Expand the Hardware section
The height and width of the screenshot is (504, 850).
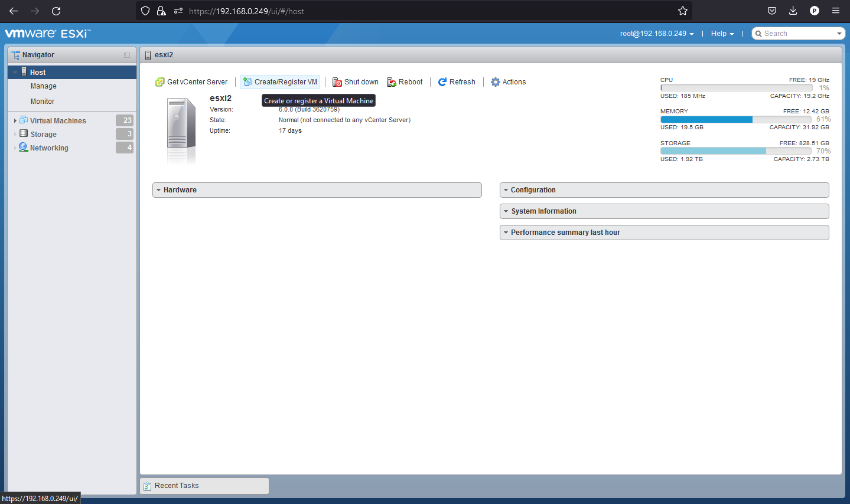317,190
